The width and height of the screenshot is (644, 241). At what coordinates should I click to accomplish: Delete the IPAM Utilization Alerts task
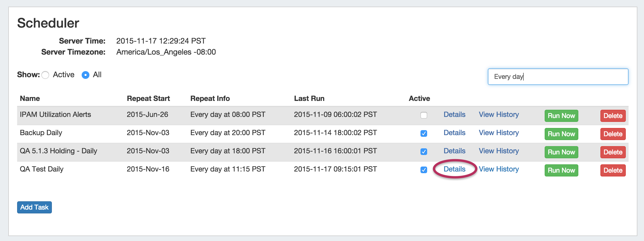point(613,116)
